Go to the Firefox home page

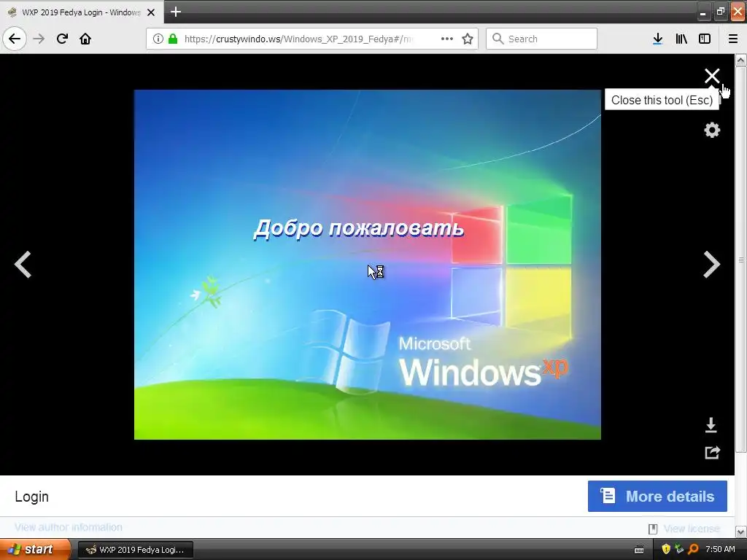tap(85, 39)
